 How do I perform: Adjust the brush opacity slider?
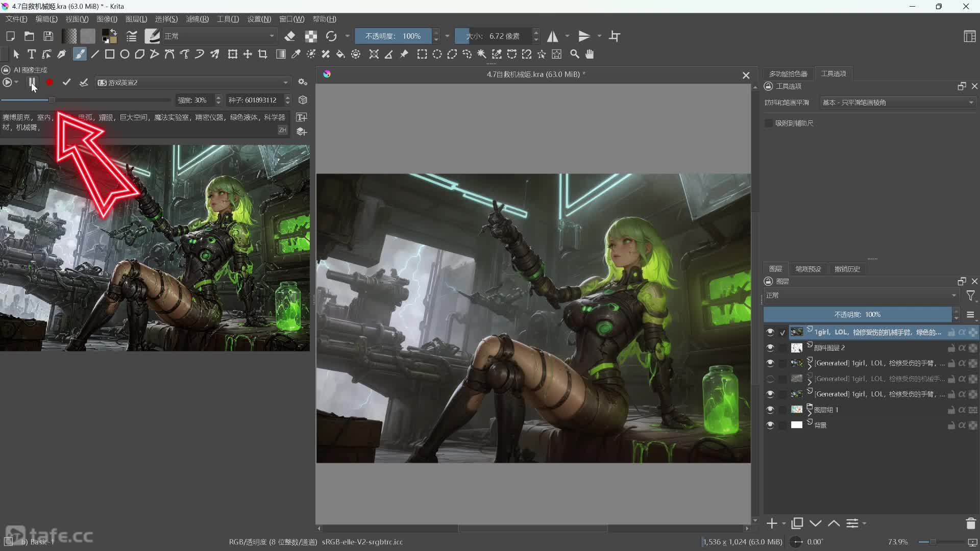point(393,36)
